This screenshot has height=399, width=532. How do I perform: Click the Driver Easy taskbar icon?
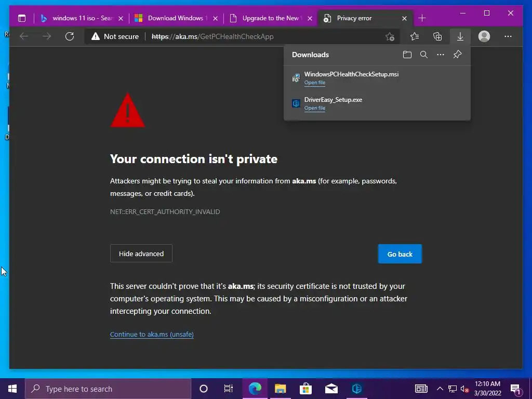(356, 389)
